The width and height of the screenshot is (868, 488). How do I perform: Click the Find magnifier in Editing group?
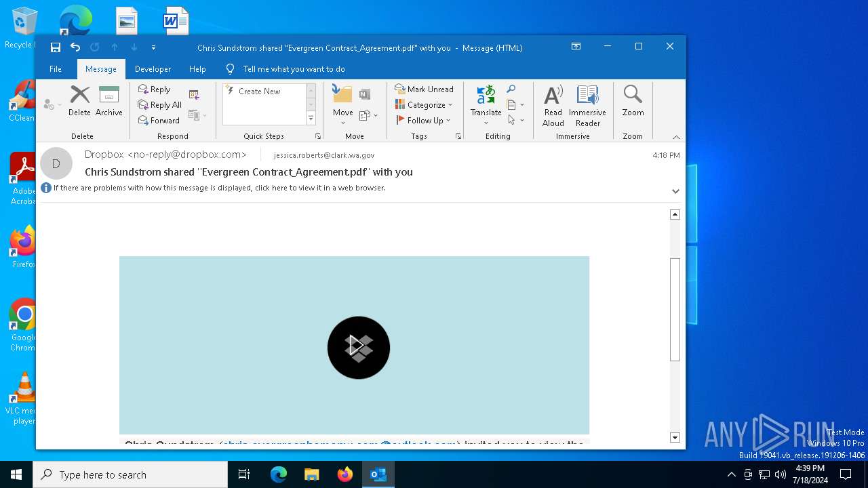pyautogui.click(x=511, y=89)
